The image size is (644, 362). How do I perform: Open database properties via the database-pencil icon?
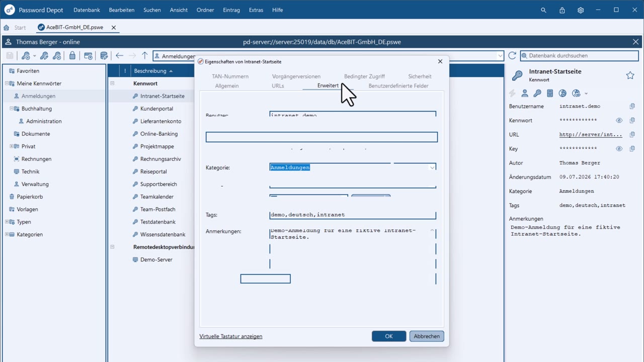coord(104,56)
